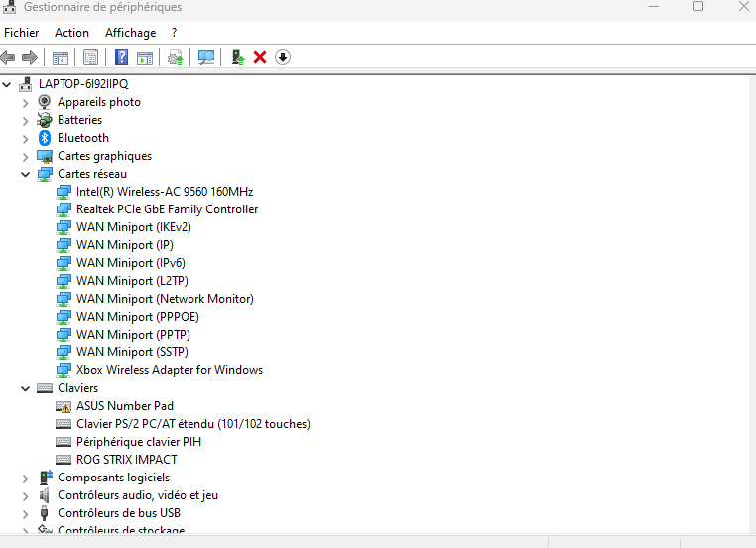The width and height of the screenshot is (756, 548).
Task: Toggle the console tree pane icon
Action: point(61,57)
